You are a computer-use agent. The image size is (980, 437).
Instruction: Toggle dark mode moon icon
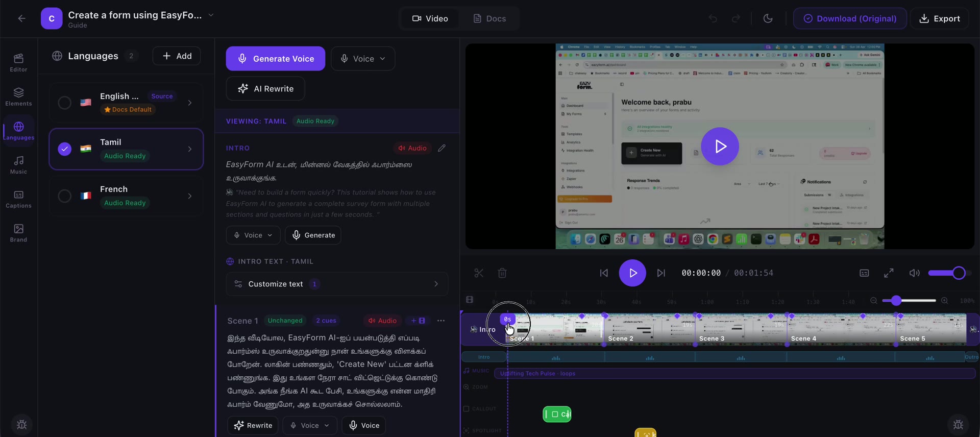coord(768,18)
